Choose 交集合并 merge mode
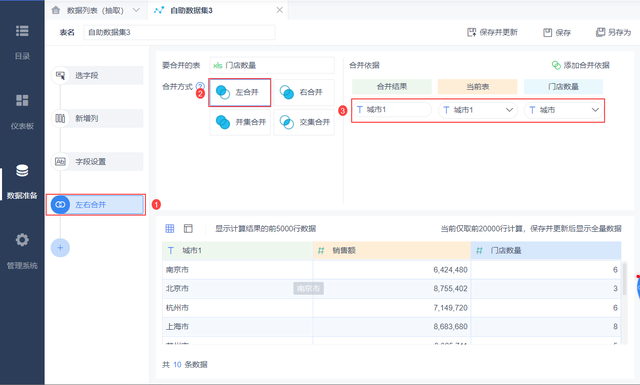640x385 pixels. coord(304,122)
